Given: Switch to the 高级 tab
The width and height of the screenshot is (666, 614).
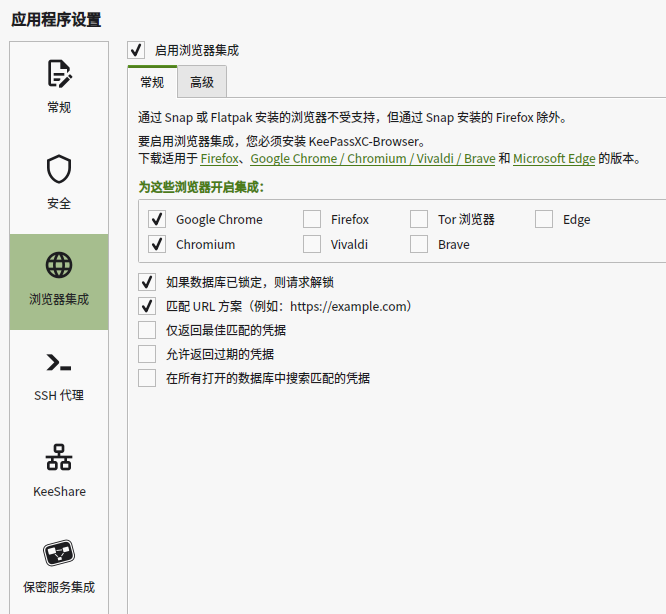Looking at the screenshot, I should tap(202, 82).
